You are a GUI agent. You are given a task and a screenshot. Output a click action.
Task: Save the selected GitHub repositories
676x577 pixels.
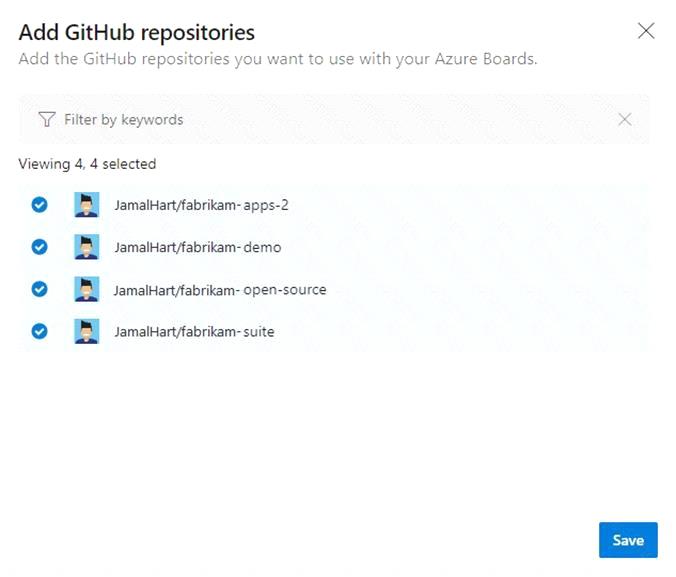point(628,540)
